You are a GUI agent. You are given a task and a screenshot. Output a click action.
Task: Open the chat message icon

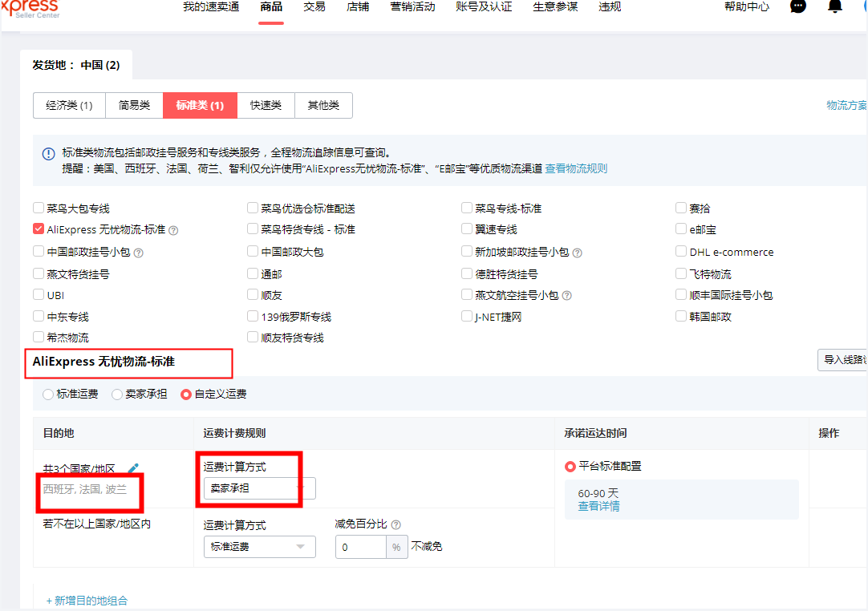pyautogui.click(x=797, y=6)
